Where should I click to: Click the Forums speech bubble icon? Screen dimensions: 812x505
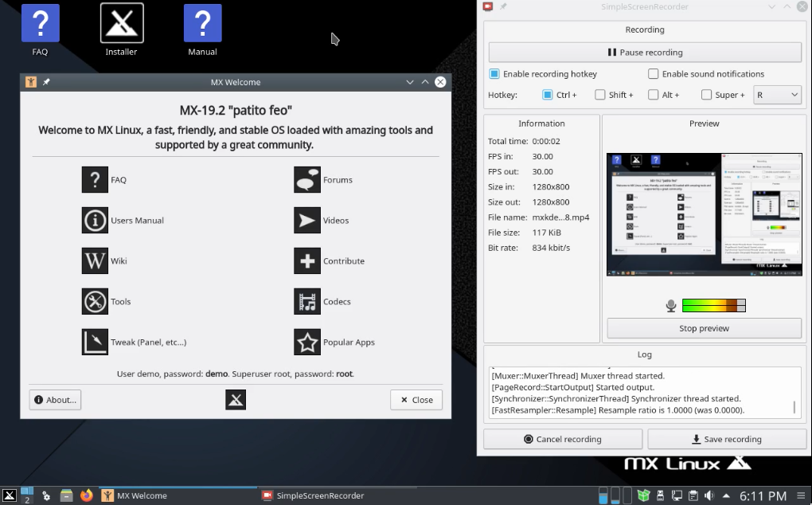[x=306, y=179]
